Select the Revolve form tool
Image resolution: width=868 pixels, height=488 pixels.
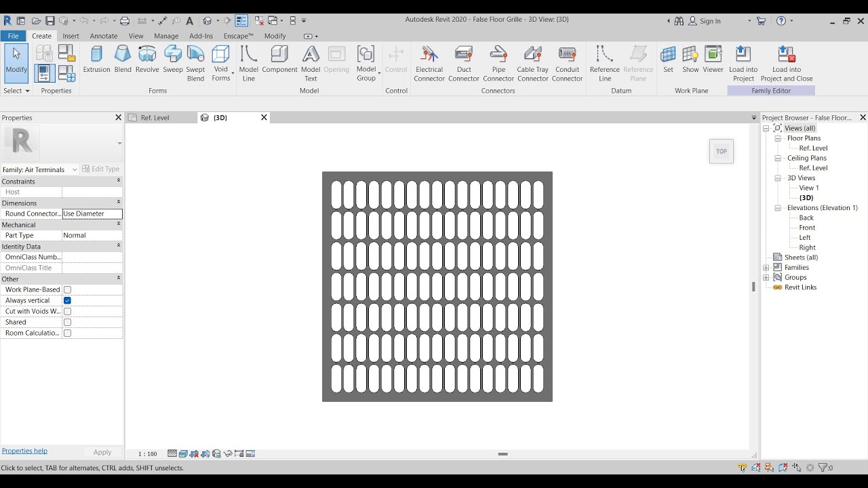[147, 59]
